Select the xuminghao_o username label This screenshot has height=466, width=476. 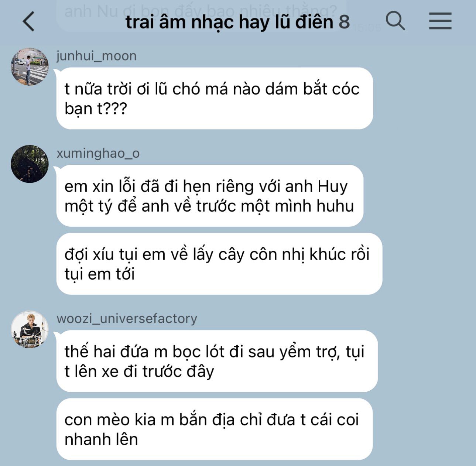click(x=98, y=153)
